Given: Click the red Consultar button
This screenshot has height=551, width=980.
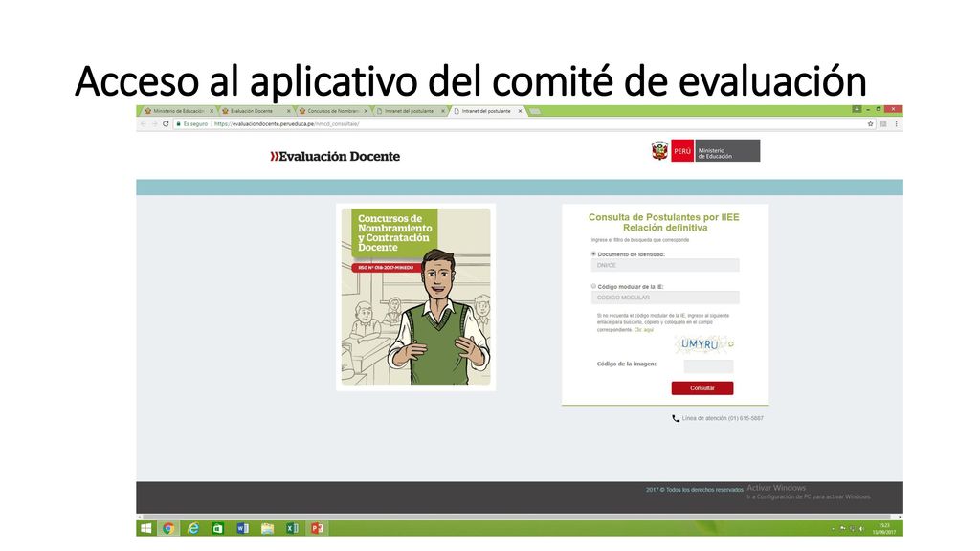Looking at the screenshot, I should coord(702,388).
